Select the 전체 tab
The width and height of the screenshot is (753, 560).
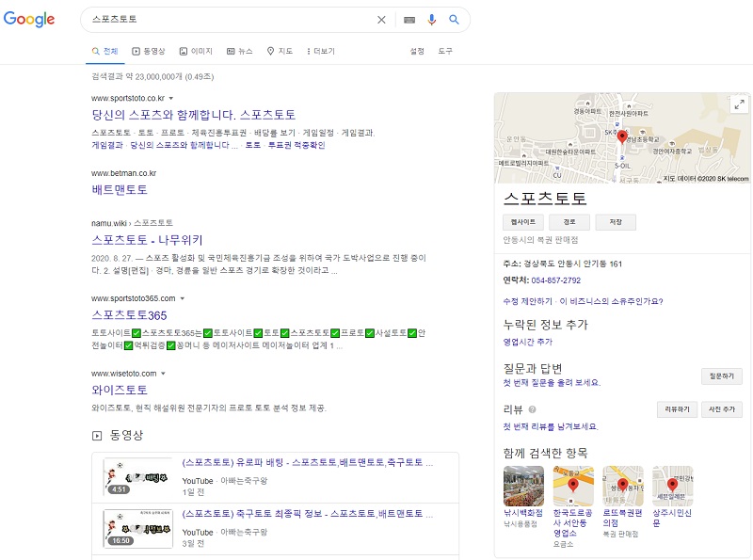[x=105, y=51]
